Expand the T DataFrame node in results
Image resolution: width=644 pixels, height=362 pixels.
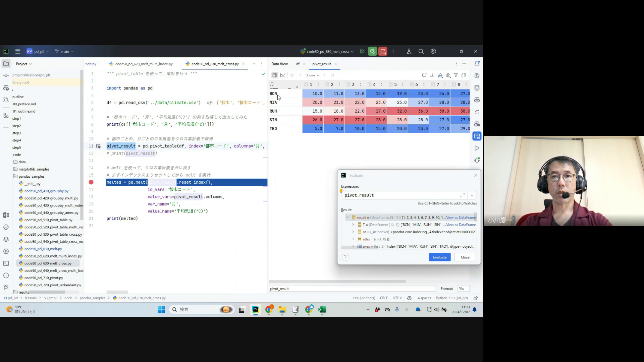[353, 225]
